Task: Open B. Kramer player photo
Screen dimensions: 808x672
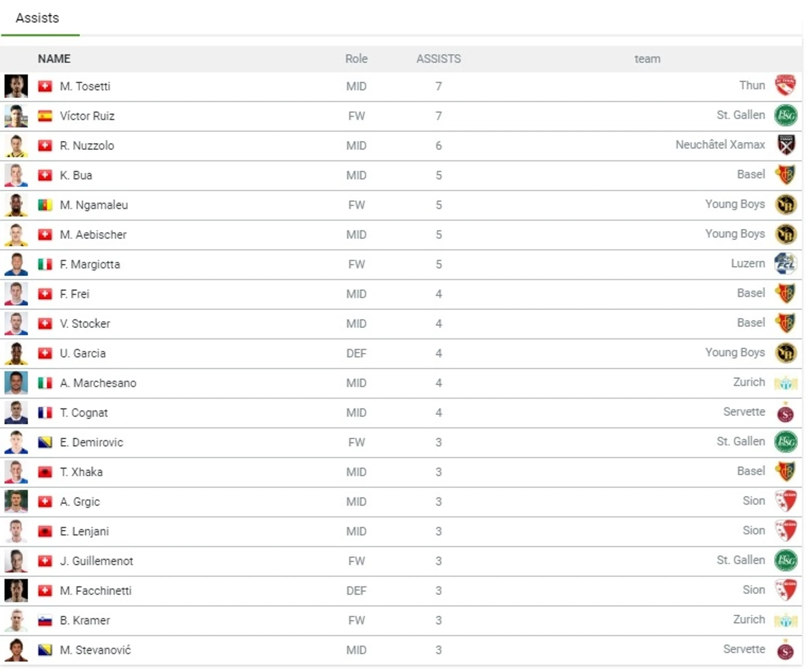Action: tap(16, 621)
